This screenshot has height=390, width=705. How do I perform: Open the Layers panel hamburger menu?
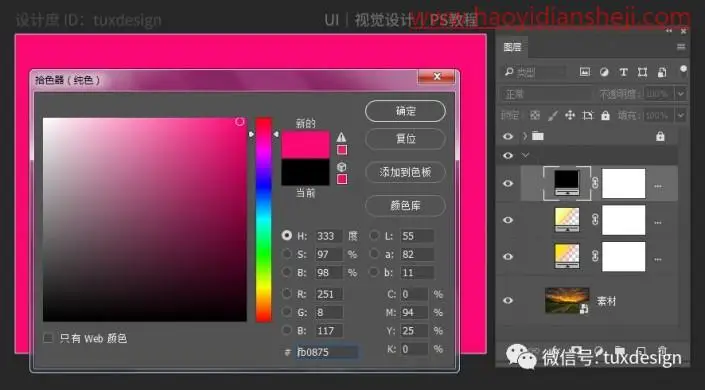[681, 47]
